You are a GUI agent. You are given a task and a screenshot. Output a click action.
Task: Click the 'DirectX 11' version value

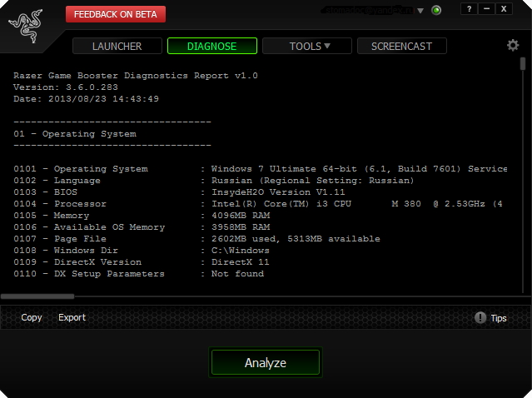pos(241,262)
